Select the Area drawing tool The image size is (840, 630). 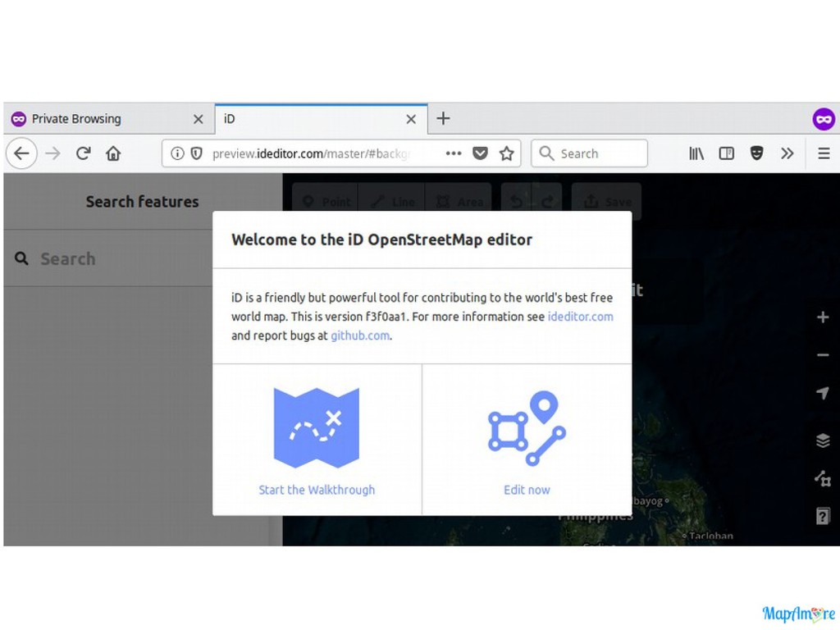pos(458,202)
